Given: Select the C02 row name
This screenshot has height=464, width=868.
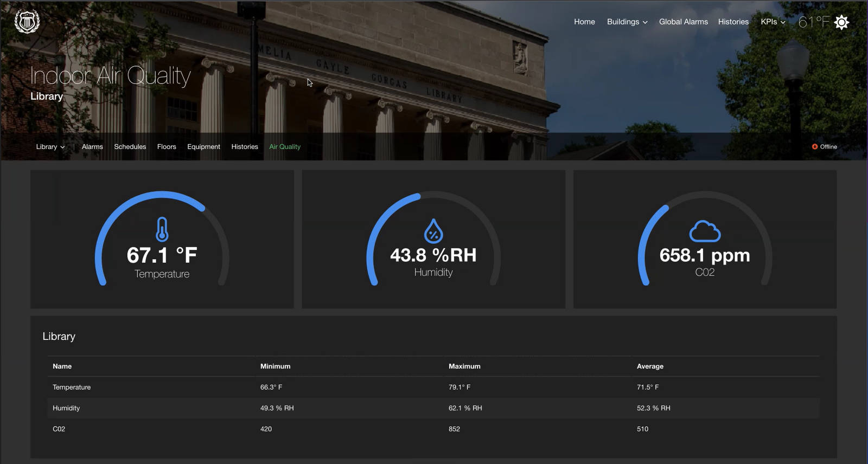Looking at the screenshot, I should tap(59, 429).
